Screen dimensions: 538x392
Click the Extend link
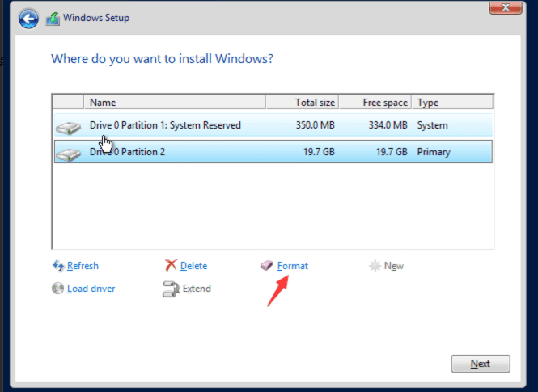pyautogui.click(x=197, y=289)
